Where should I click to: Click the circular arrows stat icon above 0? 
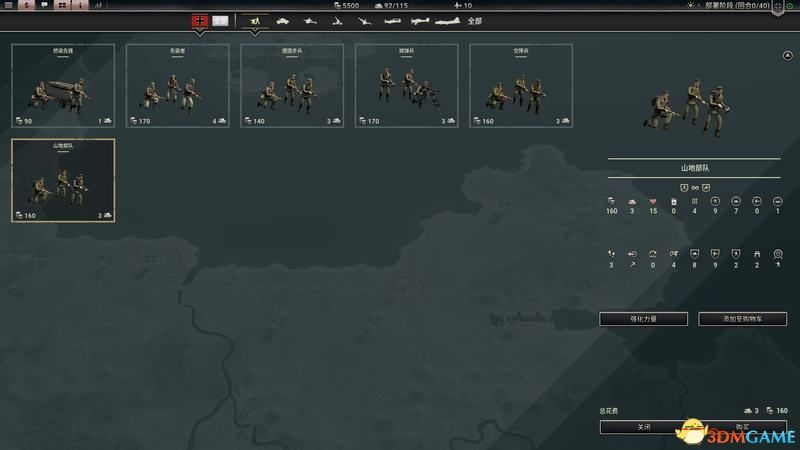click(653, 254)
